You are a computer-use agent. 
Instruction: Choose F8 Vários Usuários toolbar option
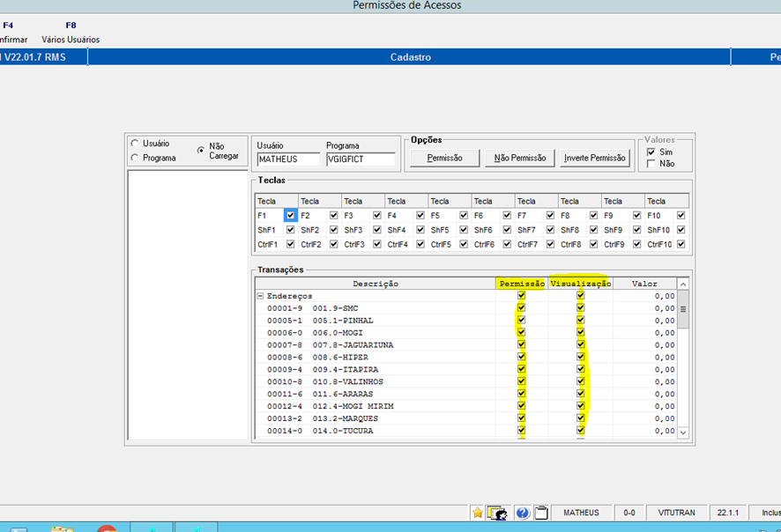click(71, 33)
